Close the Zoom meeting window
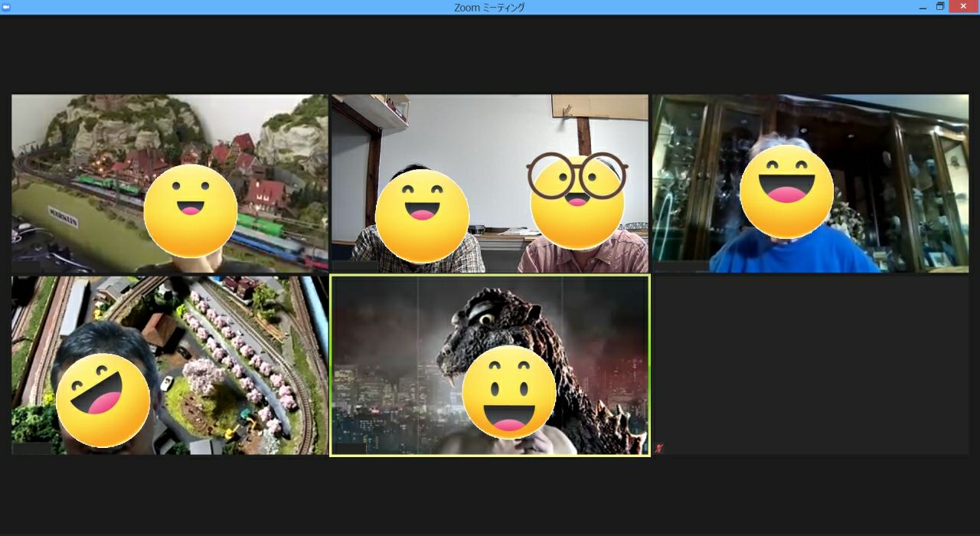980x536 pixels. 963,6
